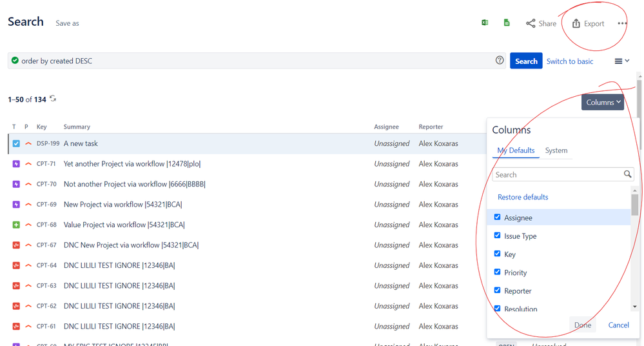Click the priority arrow icon for CPT-71
Screen dimensions: 644x346
point(28,164)
